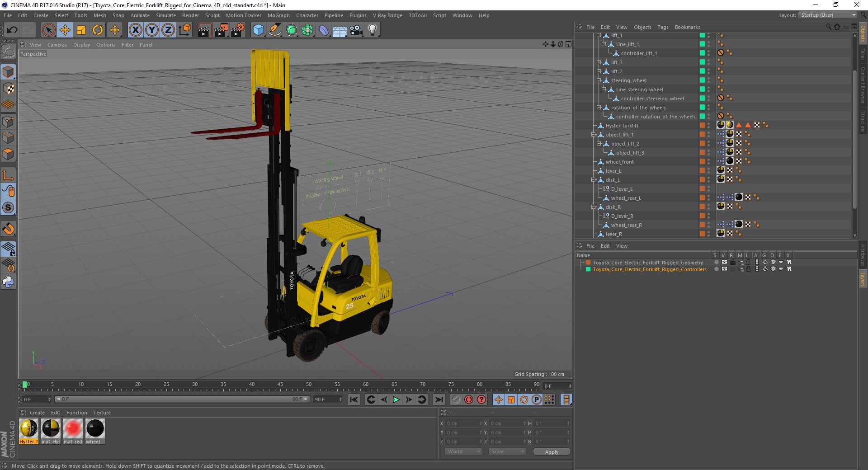The width and height of the screenshot is (868, 470).
Task: Open Edit Render Settings icon
Action: click(x=238, y=30)
